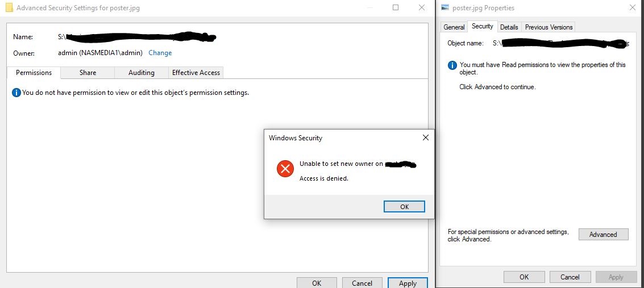644x288 pixels.
Task: Click the folder icon in Advanced Security title bar
Action: tap(9, 8)
